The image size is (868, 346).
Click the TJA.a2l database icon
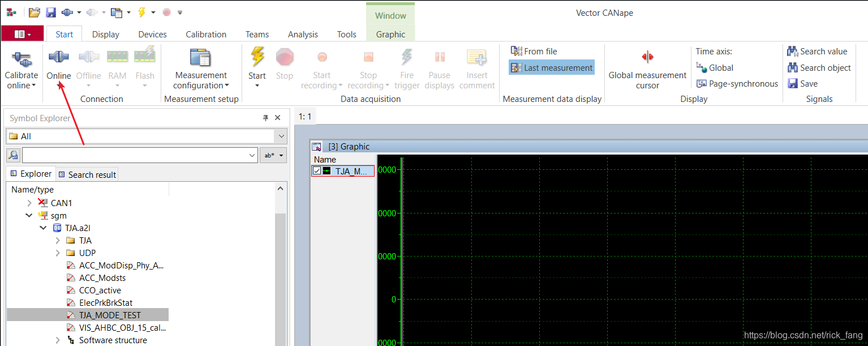tap(57, 228)
